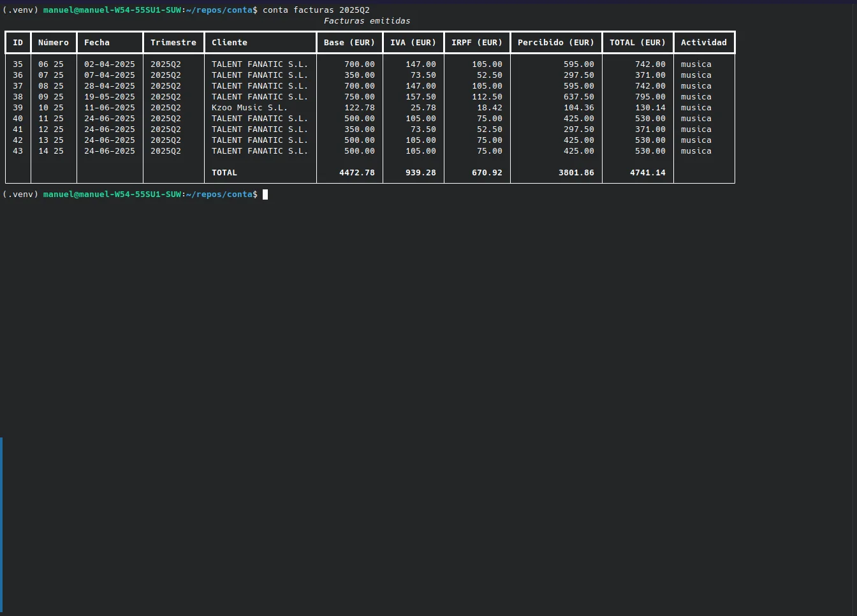Click the 'Kzoo Music S.L.' client cell

coord(249,108)
